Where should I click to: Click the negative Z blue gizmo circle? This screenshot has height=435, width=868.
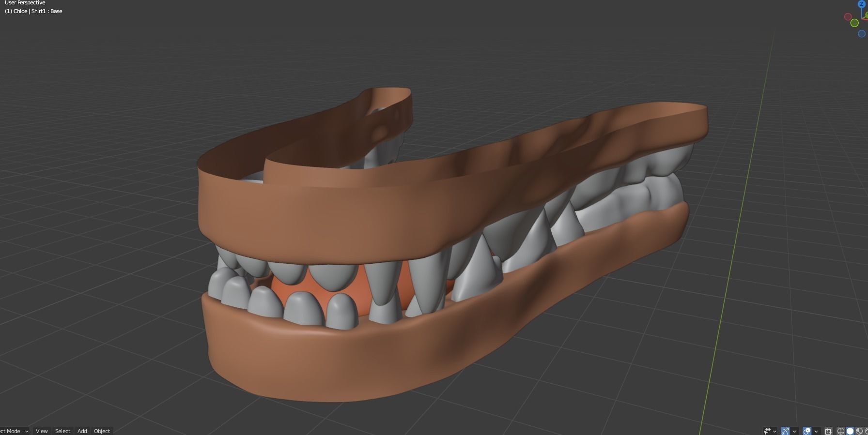click(x=862, y=34)
